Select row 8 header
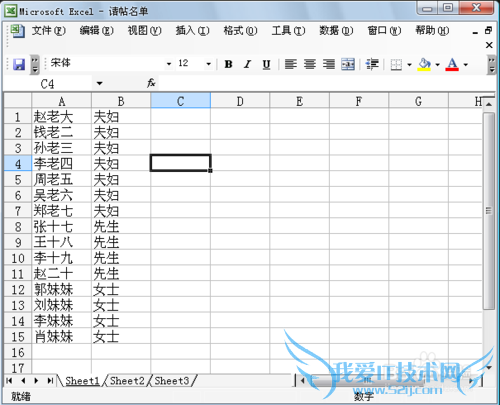 click(x=18, y=227)
